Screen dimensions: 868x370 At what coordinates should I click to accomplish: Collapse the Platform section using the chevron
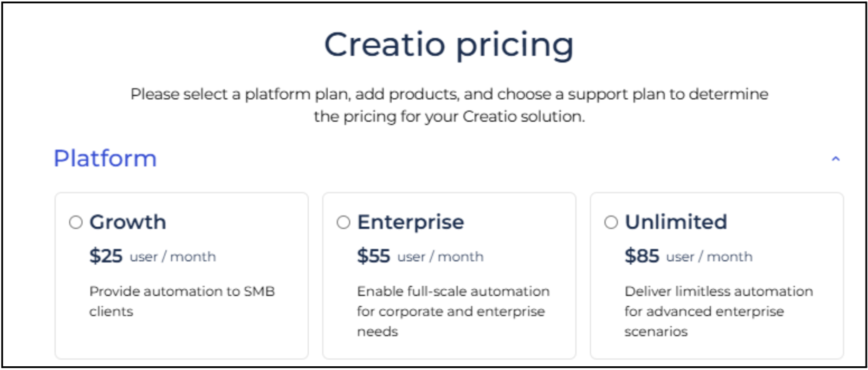point(836,159)
